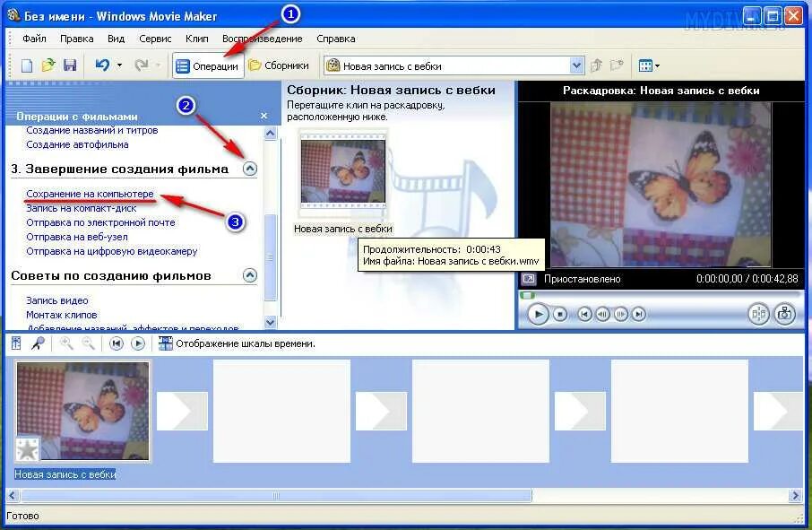Screen dimensions: 812x530
Task: Step to the next frame
Action: pos(621,314)
